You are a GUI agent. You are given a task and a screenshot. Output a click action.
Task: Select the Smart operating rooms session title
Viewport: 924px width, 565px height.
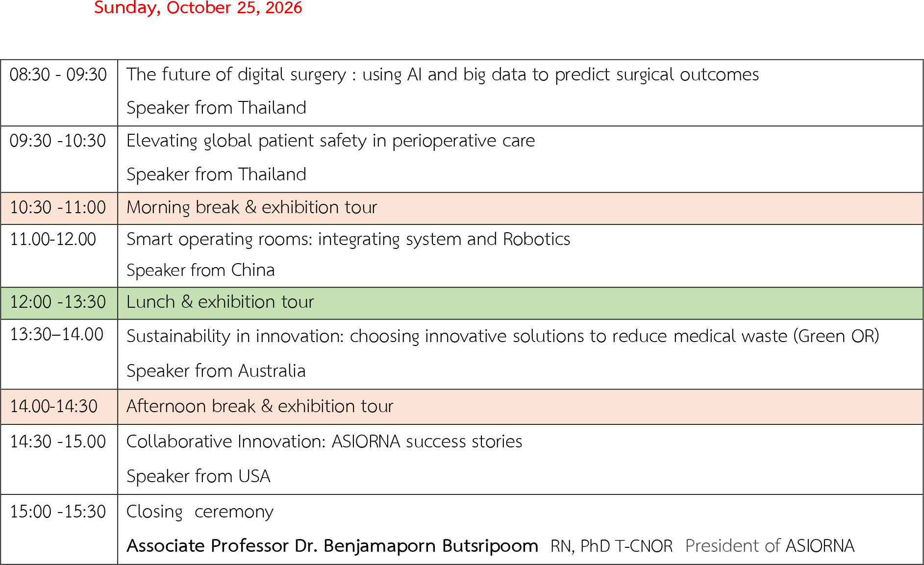[348, 240]
